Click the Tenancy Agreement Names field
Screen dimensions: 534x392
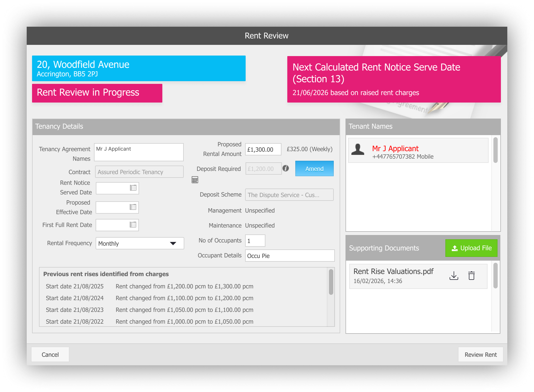(139, 152)
